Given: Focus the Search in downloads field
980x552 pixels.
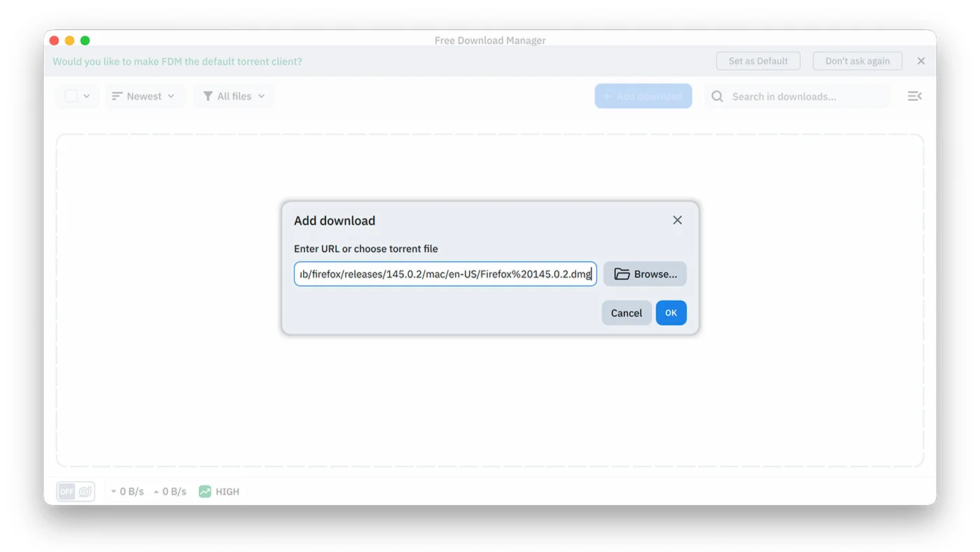Looking at the screenshot, I should [805, 97].
